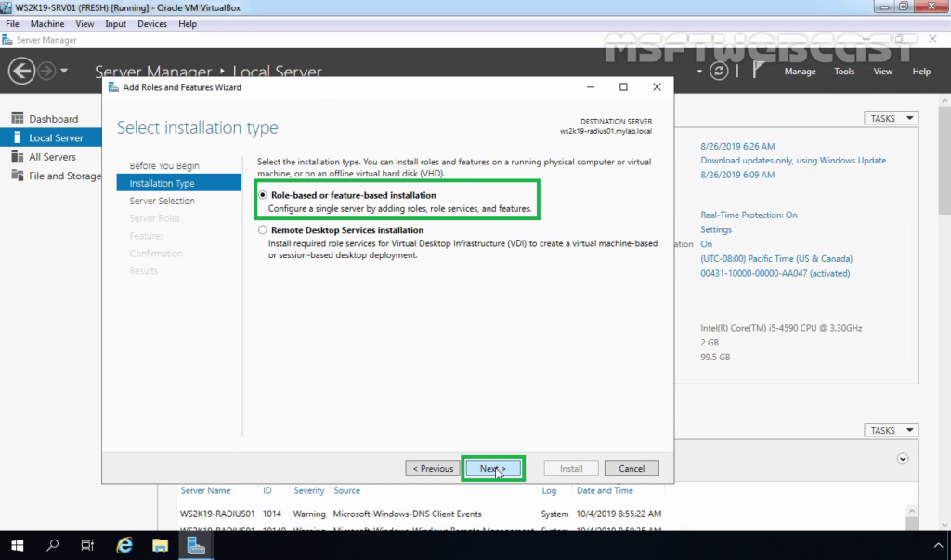The height and width of the screenshot is (560, 951).
Task: Click Real-Time Protection: On link
Action: (749, 215)
